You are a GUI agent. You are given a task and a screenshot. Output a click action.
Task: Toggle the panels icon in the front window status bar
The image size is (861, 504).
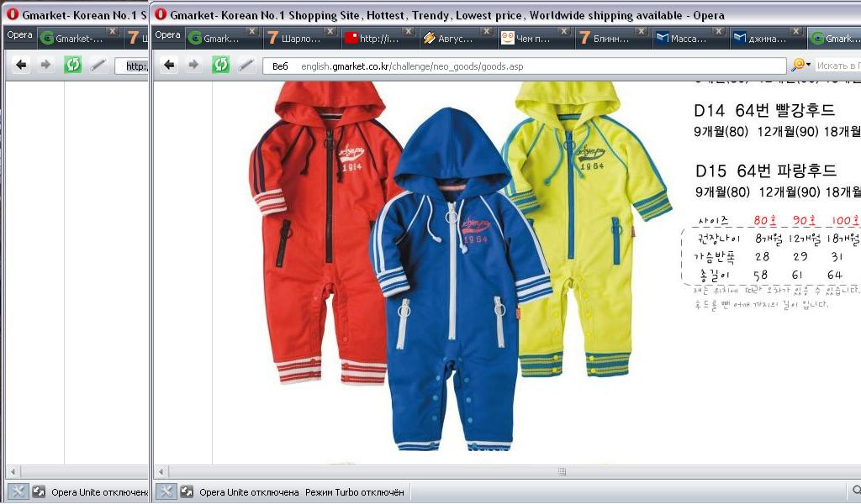(166, 491)
